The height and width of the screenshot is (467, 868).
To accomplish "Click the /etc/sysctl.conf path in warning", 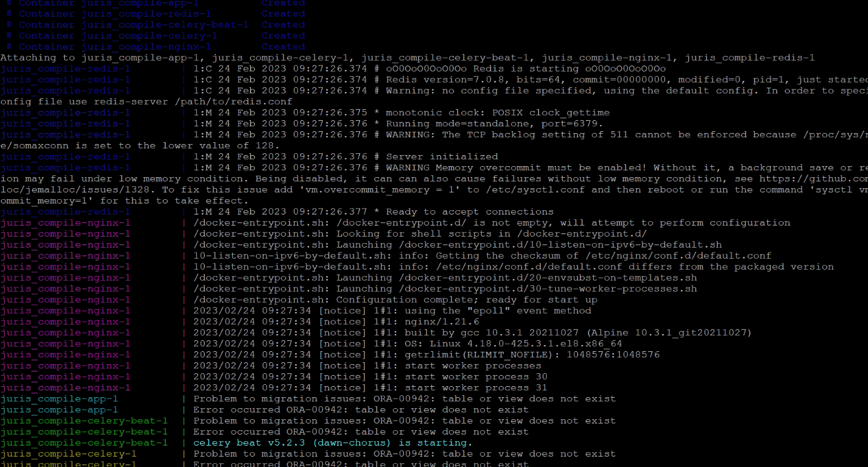I will point(550,190).
